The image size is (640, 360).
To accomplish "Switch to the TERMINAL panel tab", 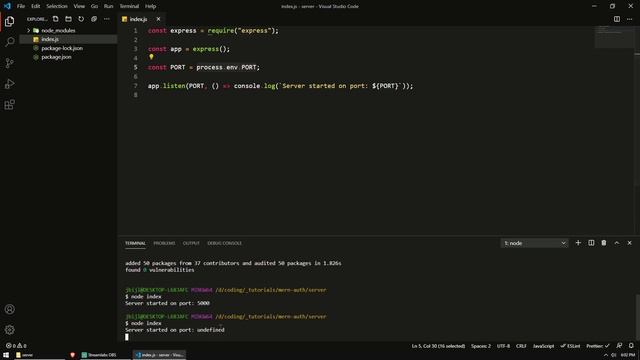I will point(135,243).
